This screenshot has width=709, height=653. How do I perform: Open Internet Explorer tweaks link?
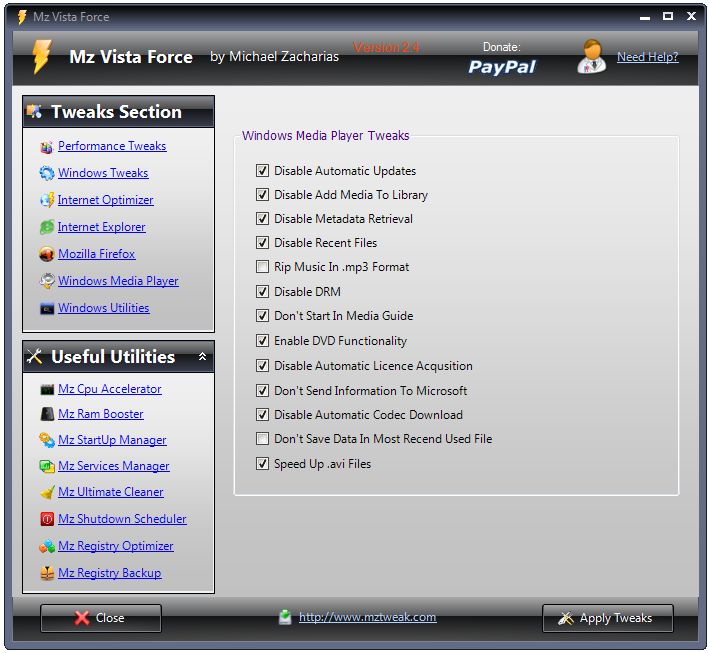[101, 227]
